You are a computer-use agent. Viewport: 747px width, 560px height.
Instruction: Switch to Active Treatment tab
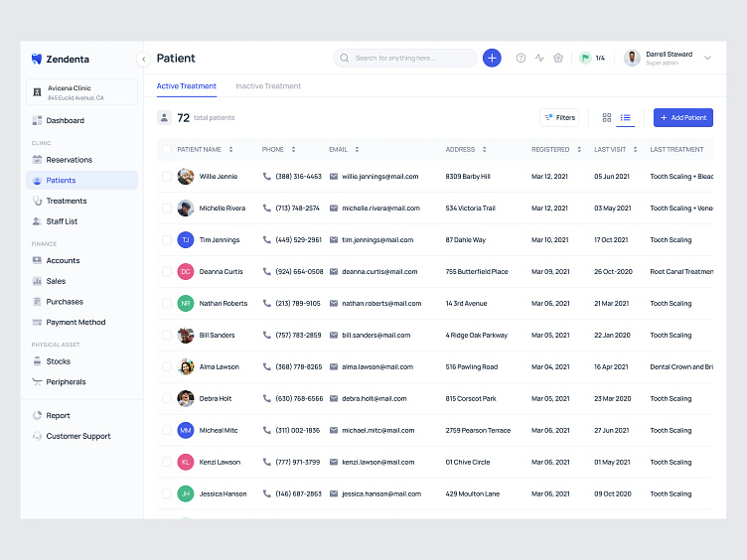point(187,86)
